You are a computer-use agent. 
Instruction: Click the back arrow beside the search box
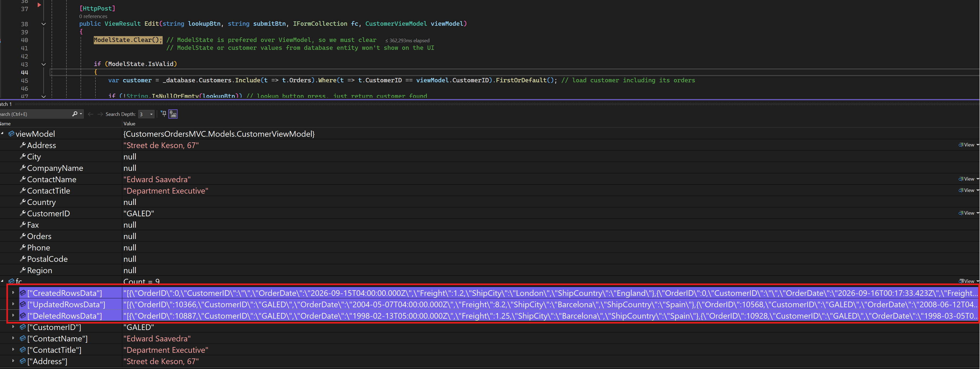click(91, 114)
